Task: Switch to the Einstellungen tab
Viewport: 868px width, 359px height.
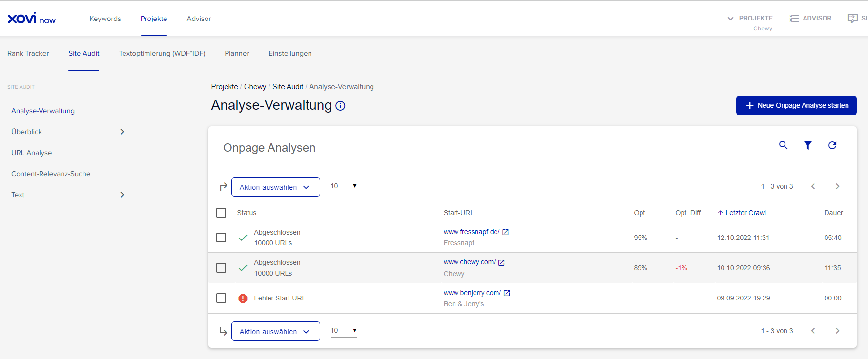Action: 290,53
